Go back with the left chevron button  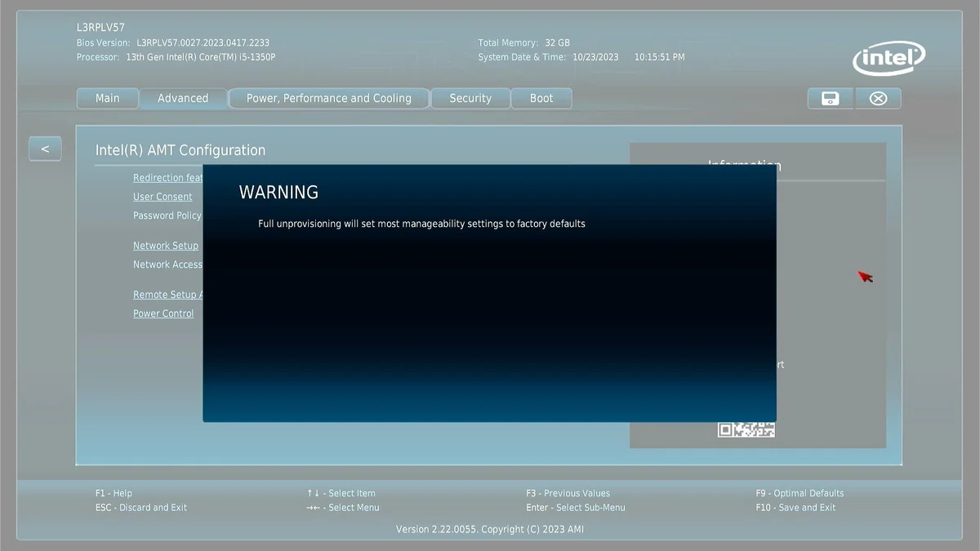coord(45,149)
